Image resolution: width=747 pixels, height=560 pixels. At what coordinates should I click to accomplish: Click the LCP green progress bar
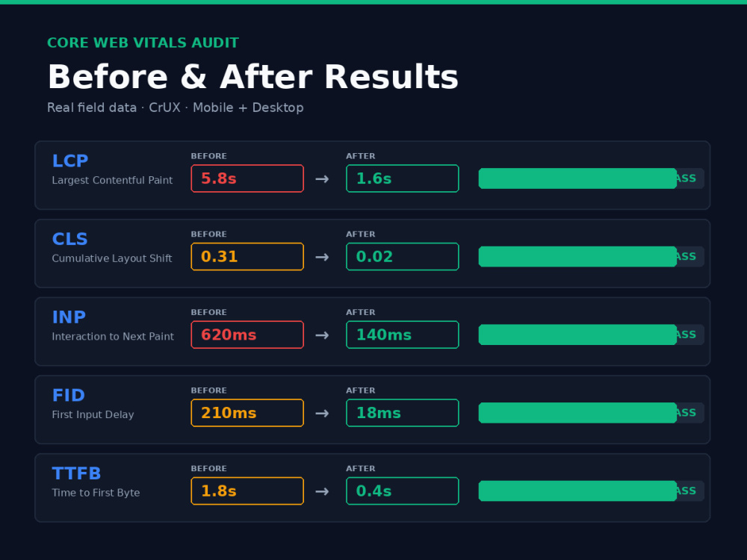pos(577,178)
